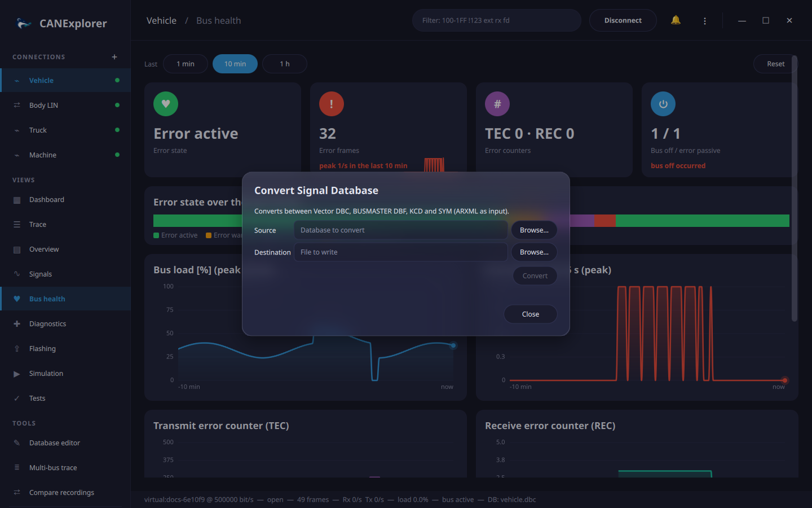This screenshot has height=508, width=812.
Task: Click the CANExplorer logo icon
Action: tap(24, 23)
